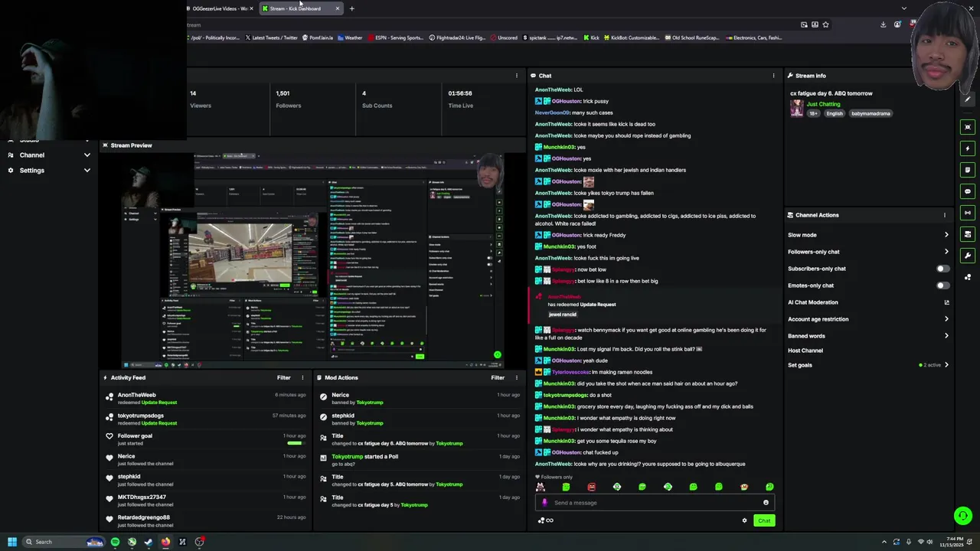The image size is (980, 551).
Task: Open the Chat panel three-dot menu
Action: coord(773,76)
